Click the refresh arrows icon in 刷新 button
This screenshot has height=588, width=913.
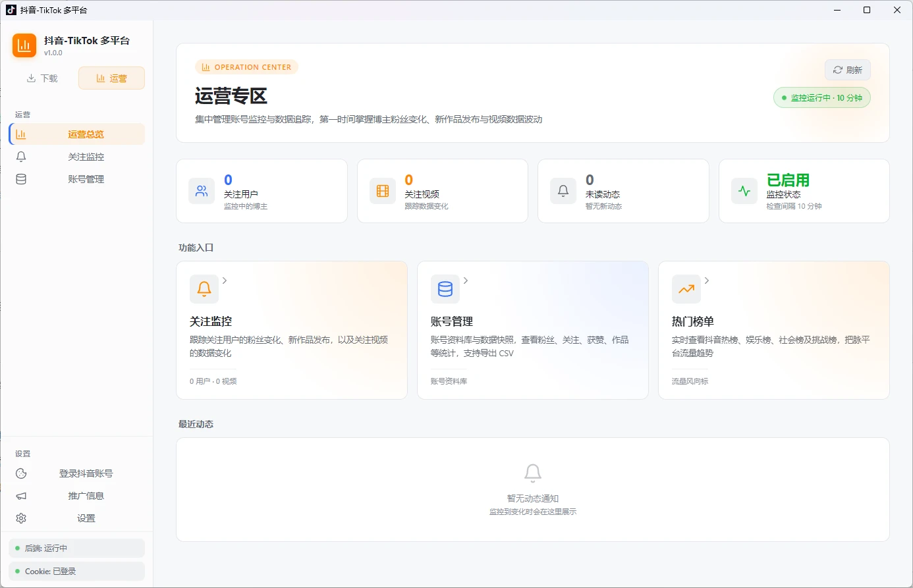tap(838, 70)
